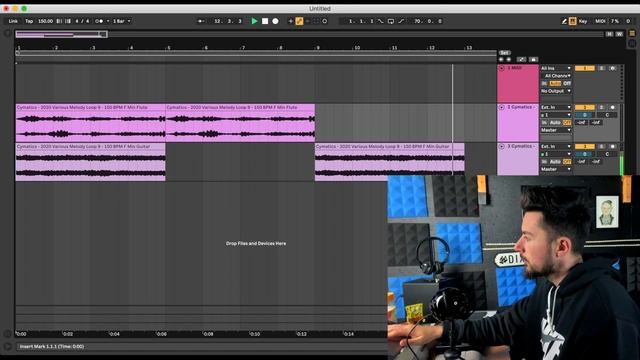This screenshot has height=360, width=640.
Task: Select the first Min Flute clip
Action: coord(90,123)
